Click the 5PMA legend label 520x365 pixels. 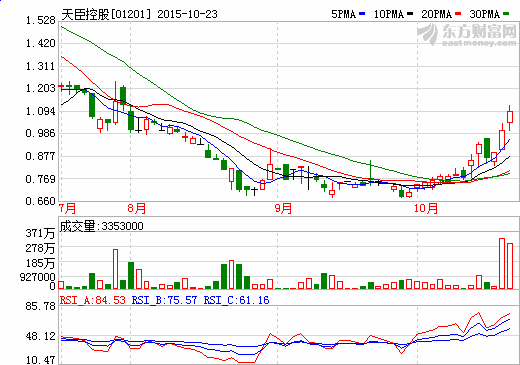coord(344,14)
